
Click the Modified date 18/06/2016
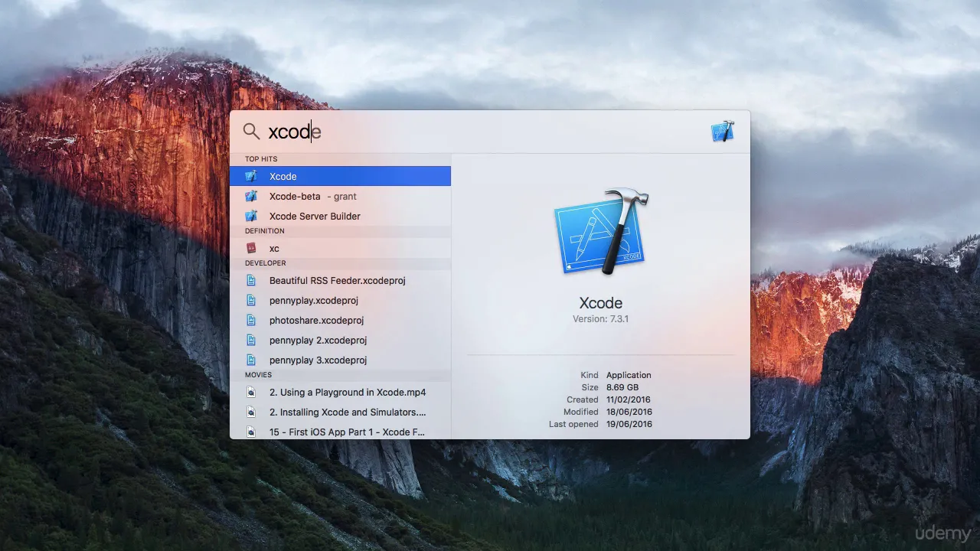click(629, 412)
